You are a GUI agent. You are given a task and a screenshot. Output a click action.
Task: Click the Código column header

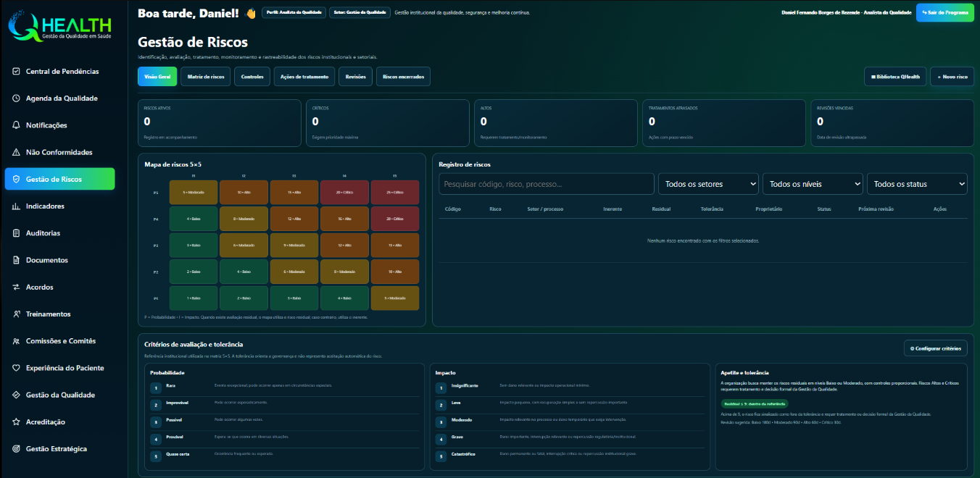[x=453, y=209]
